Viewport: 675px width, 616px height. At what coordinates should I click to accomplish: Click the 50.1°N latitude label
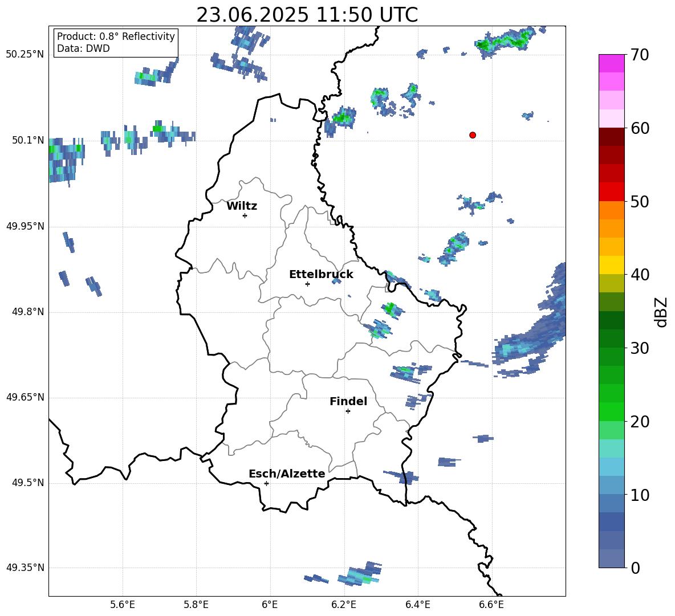coord(27,141)
